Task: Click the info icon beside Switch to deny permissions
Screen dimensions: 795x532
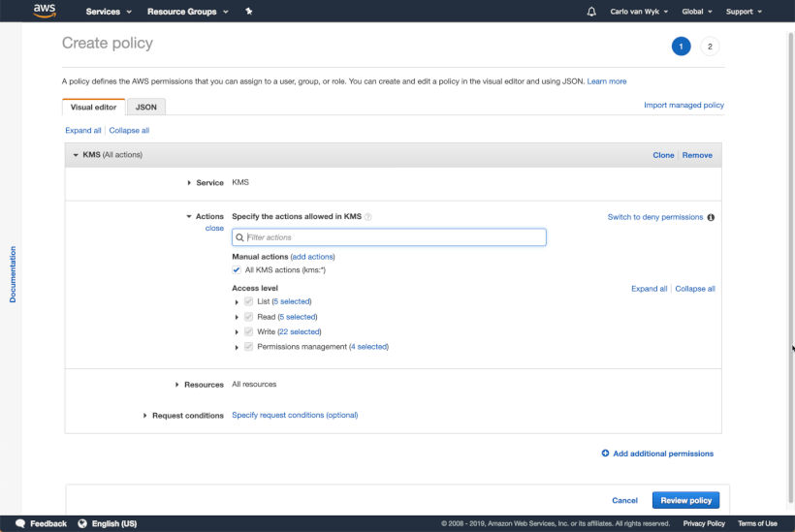Action: 711,217
